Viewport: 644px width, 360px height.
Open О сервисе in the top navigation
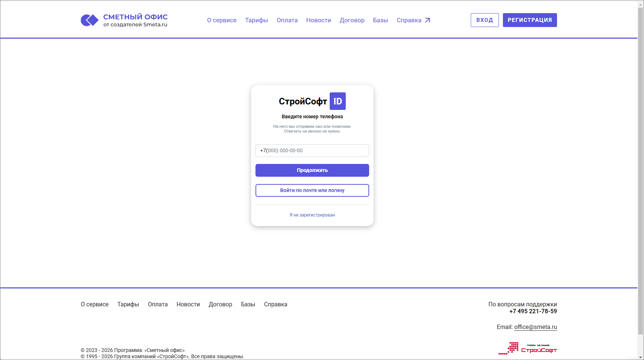coord(221,20)
